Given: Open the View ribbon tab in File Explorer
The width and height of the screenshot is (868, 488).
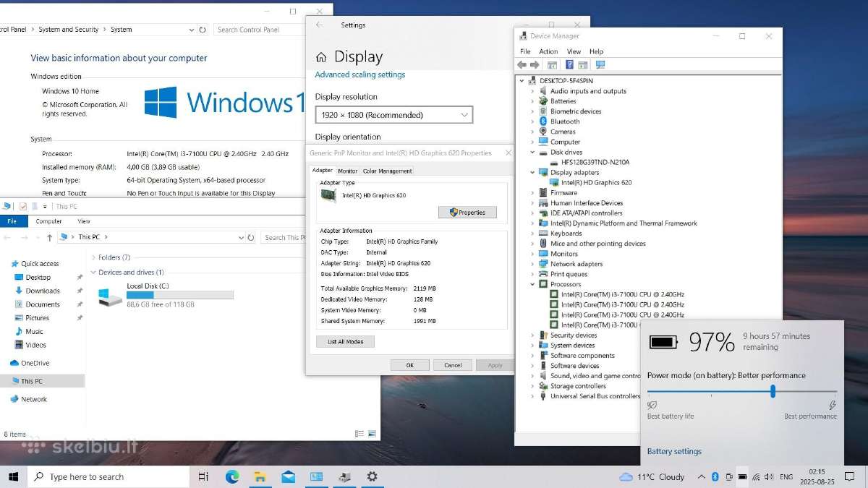Looking at the screenshot, I should (84, 221).
